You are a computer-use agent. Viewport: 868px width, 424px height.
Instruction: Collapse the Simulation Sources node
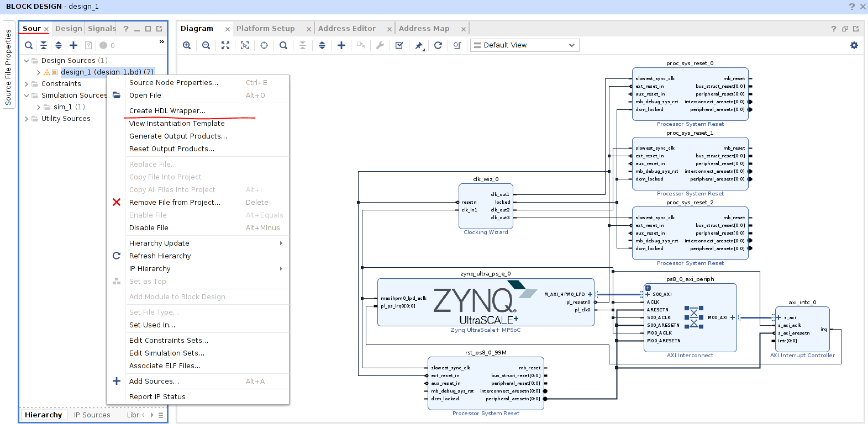click(x=27, y=96)
